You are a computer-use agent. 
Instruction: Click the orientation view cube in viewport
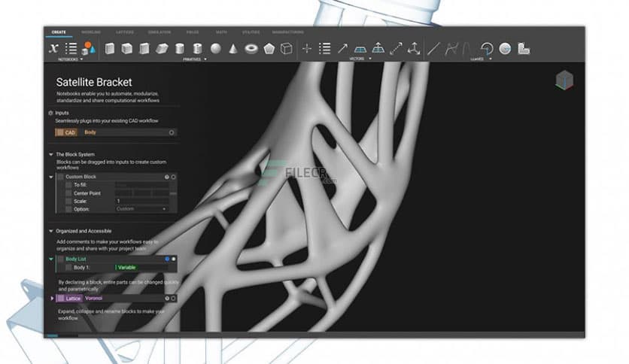(x=564, y=80)
